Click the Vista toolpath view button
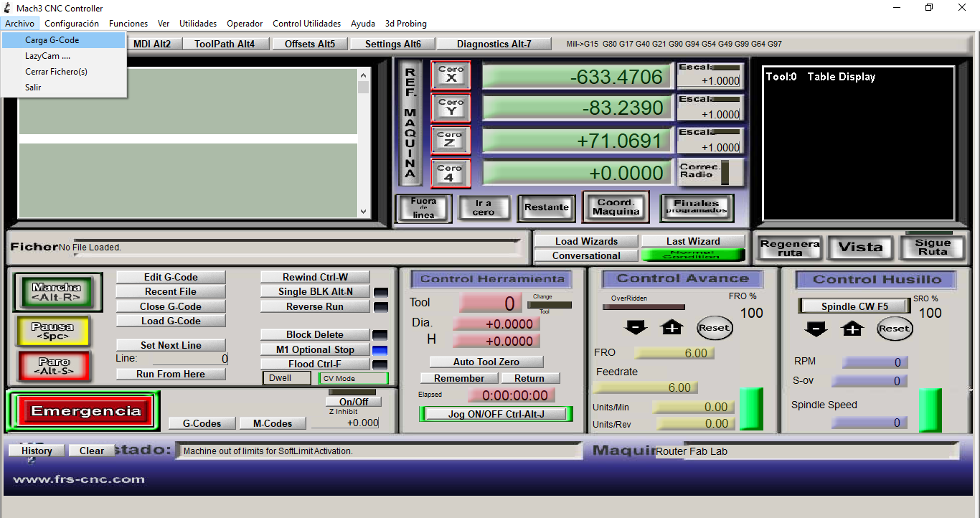This screenshot has height=518, width=980. tap(860, 248)
